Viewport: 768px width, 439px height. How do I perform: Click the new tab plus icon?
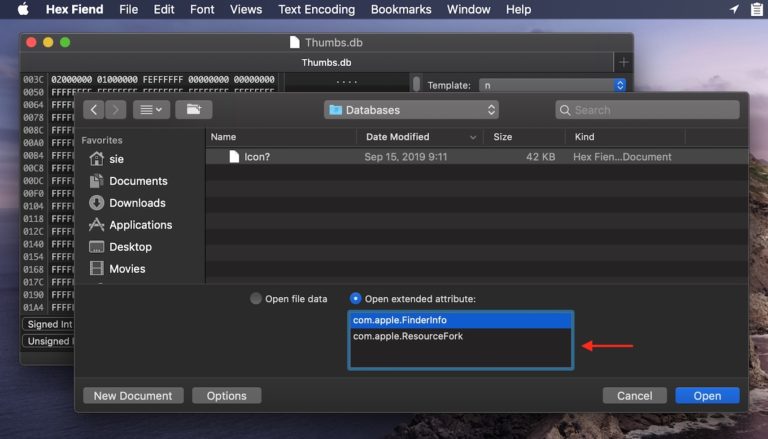coord(623,62)
